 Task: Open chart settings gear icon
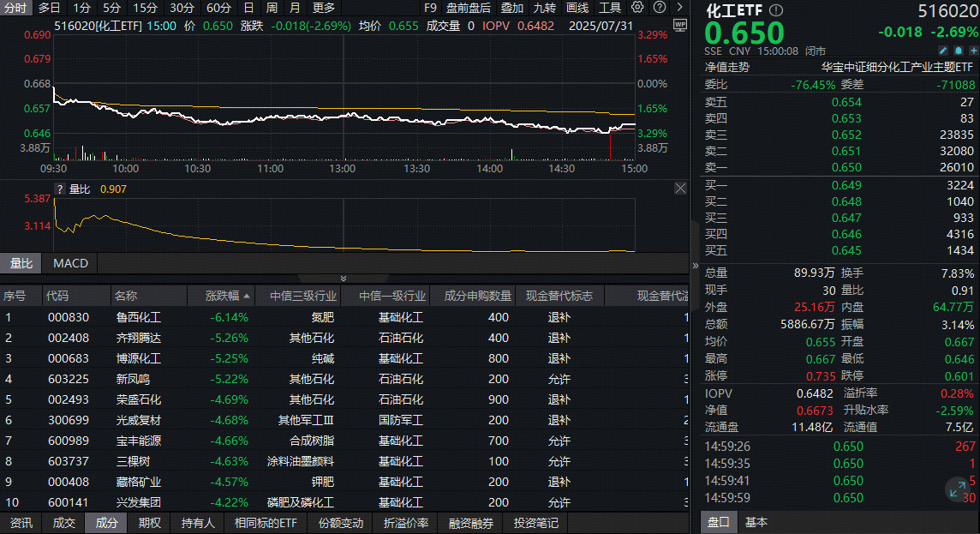click(636, 8)
